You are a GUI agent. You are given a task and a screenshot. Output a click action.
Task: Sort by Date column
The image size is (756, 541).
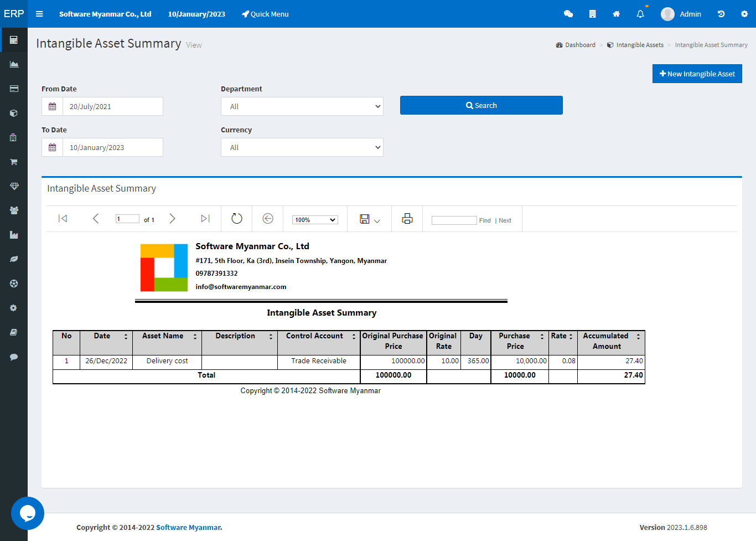click(x=126, y=337)
